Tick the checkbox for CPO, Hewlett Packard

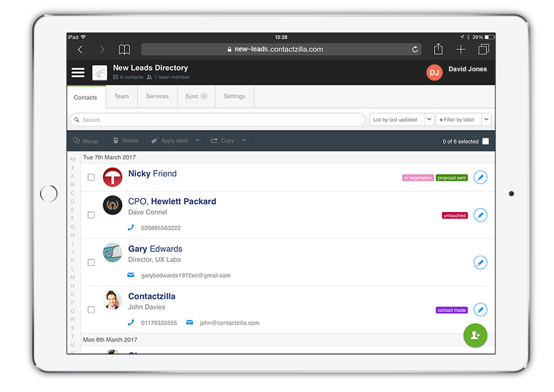coord(91,215)
